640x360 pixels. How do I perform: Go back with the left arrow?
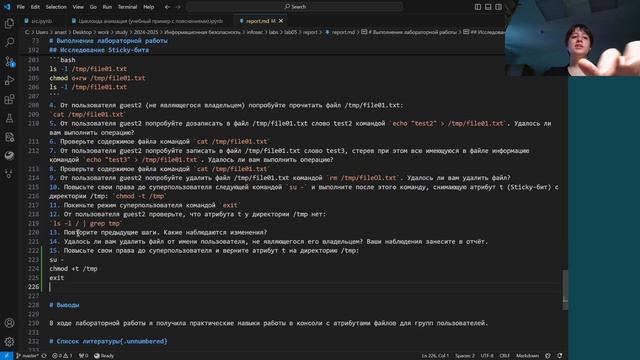(168, 7)
